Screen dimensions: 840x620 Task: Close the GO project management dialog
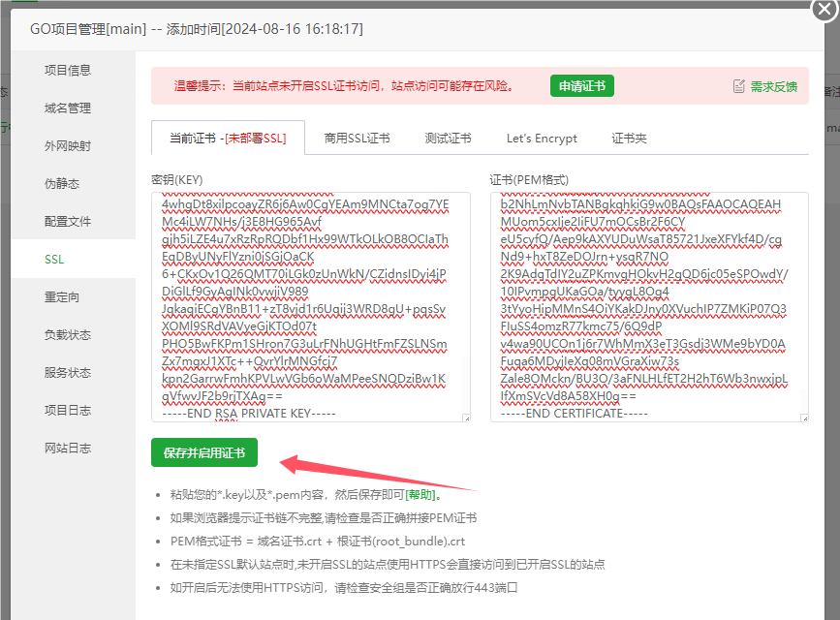pyautogui.click(x=824, y=9)
